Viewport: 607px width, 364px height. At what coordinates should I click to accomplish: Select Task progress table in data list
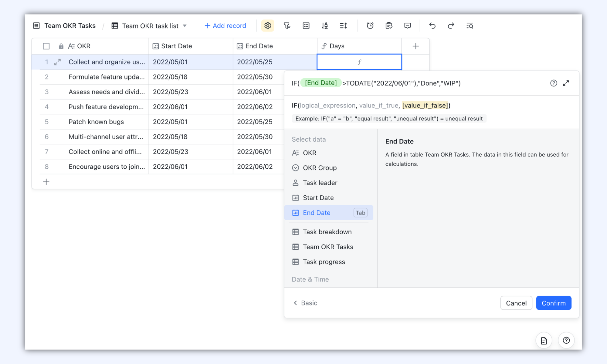pos(329,262)
